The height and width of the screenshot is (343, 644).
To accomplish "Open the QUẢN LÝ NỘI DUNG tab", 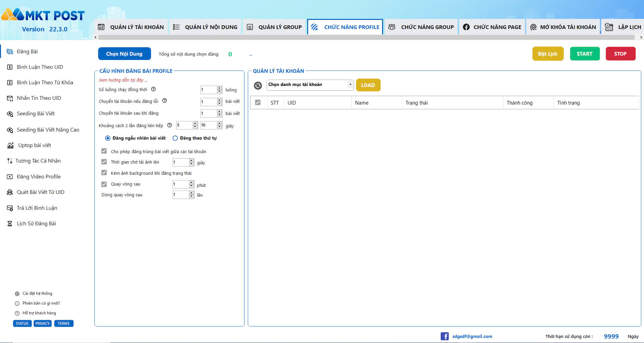I will 205,27.
